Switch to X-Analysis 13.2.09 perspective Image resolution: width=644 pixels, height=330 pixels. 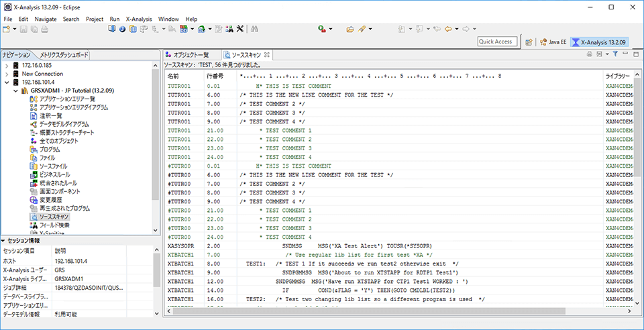point(599,42)
